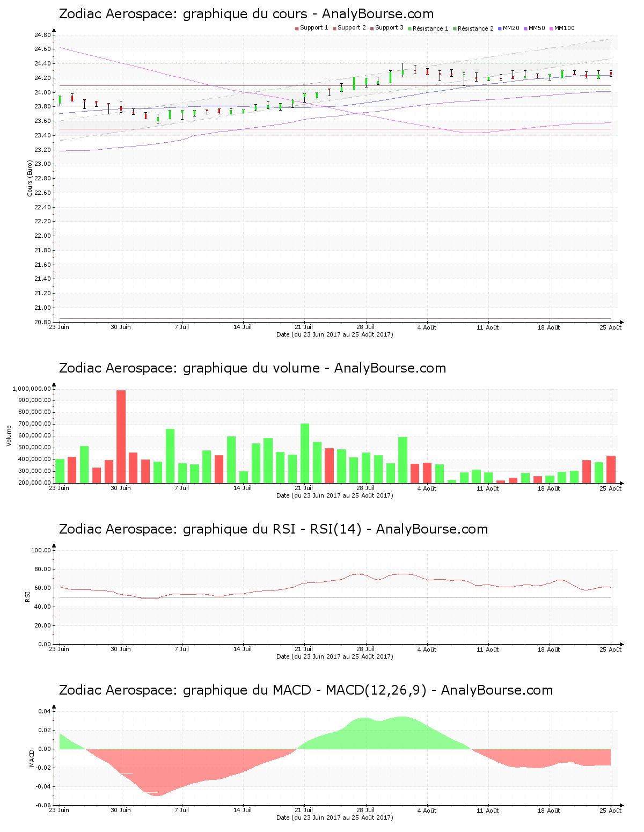Click the '100.00' value on RSI axis
Screen dimensions: 644x832
click(x=40, y=550)
